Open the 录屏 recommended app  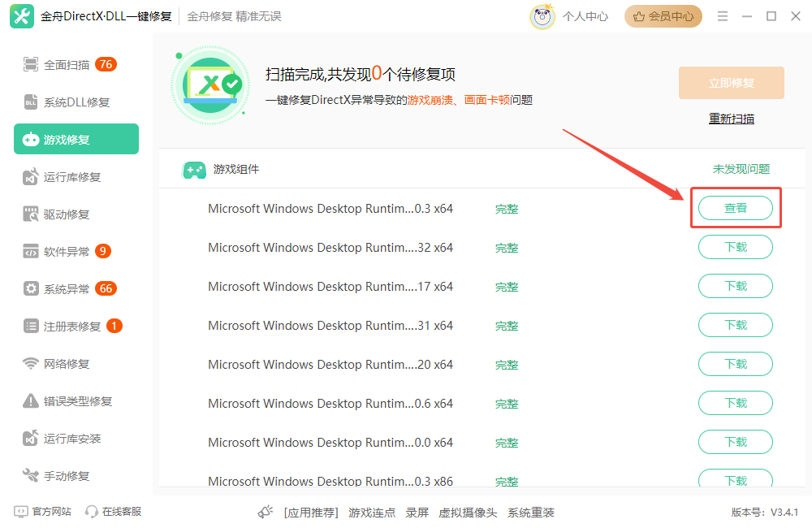tap(417, 513)
